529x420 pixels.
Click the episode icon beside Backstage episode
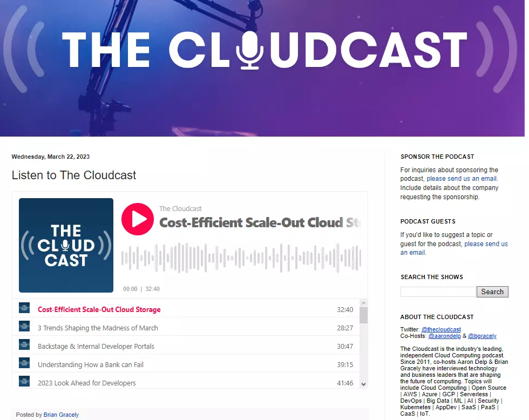pos(24,346)
